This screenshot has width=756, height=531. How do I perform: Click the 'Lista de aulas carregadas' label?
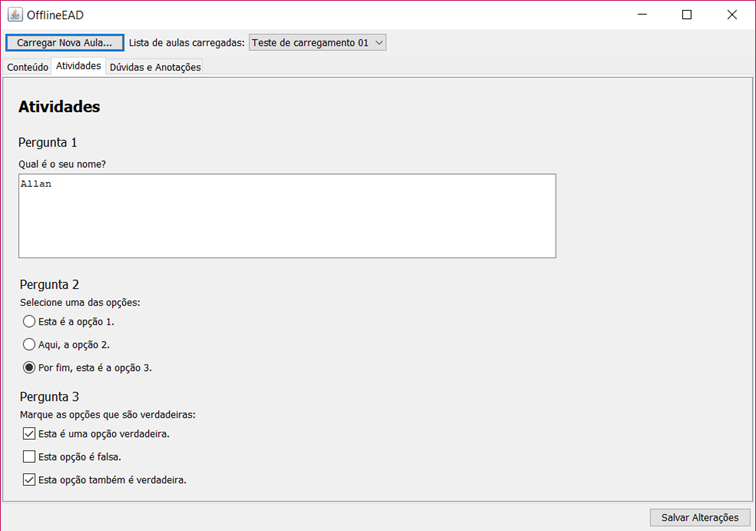click(x=186, y=43)
